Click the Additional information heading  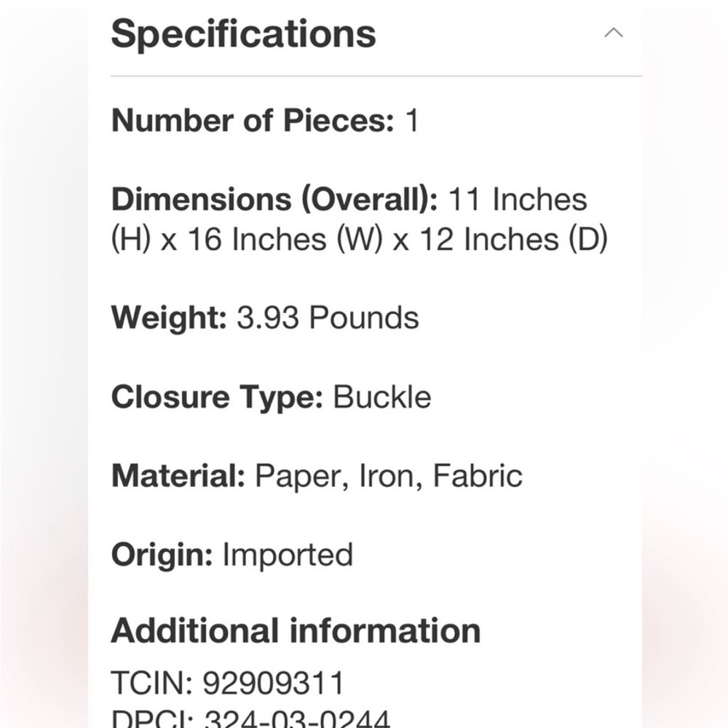tap(296, 630)
